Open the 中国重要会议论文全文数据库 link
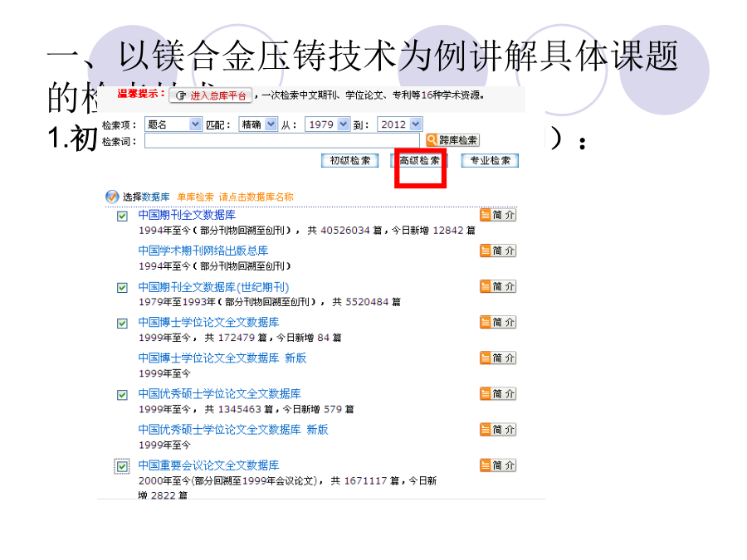This screenshot has width=747, height=560. click(x=208, y=465)
